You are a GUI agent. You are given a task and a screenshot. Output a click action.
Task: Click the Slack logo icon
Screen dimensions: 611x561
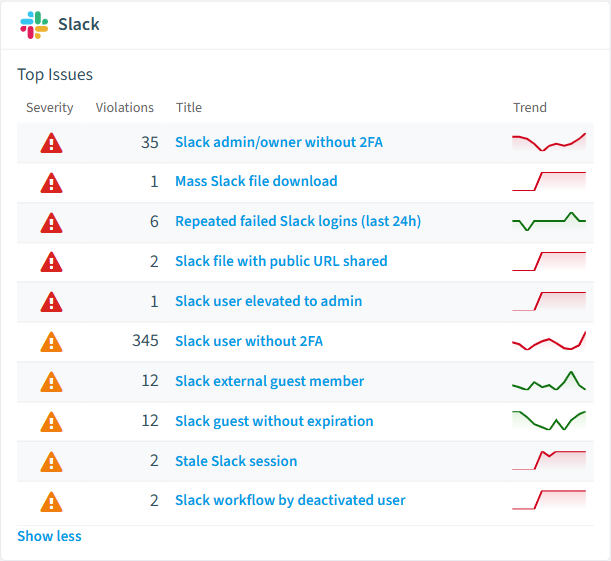pos(34,25)
